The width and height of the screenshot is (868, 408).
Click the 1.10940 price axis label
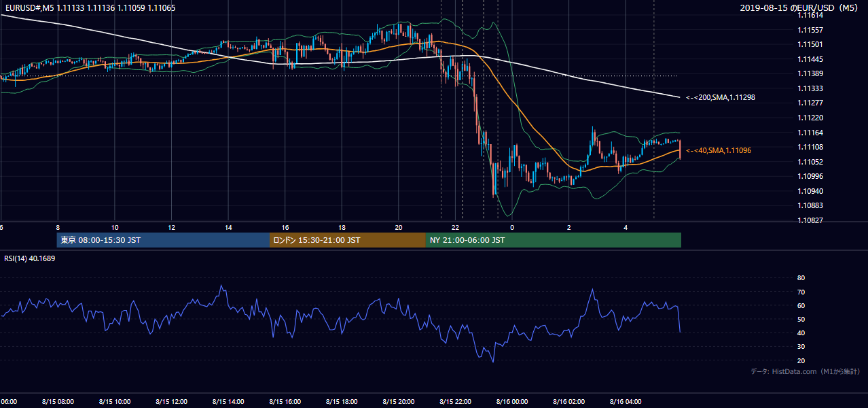[x=810, y=191]
